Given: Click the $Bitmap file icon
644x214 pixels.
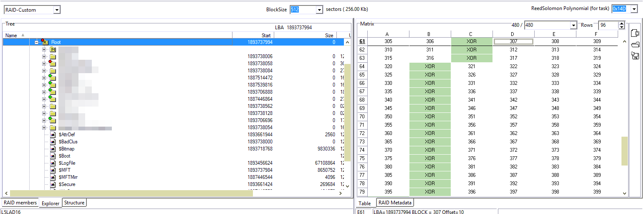Looking at the screenshot, I should point(53,149).
